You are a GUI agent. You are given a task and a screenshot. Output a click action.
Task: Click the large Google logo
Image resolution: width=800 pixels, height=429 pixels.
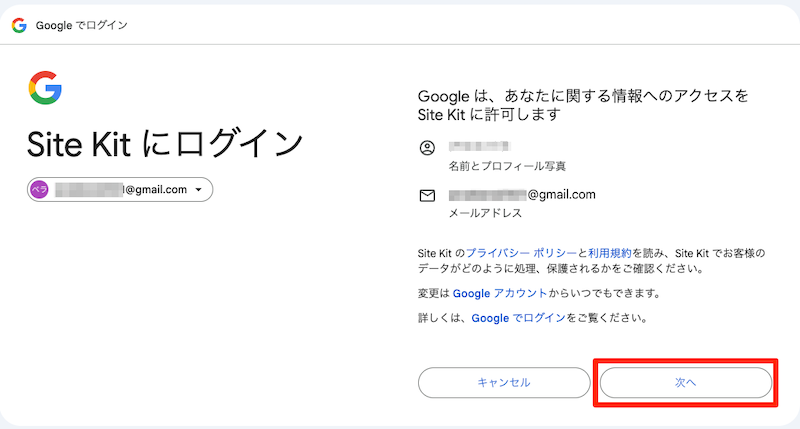(43, 88)
